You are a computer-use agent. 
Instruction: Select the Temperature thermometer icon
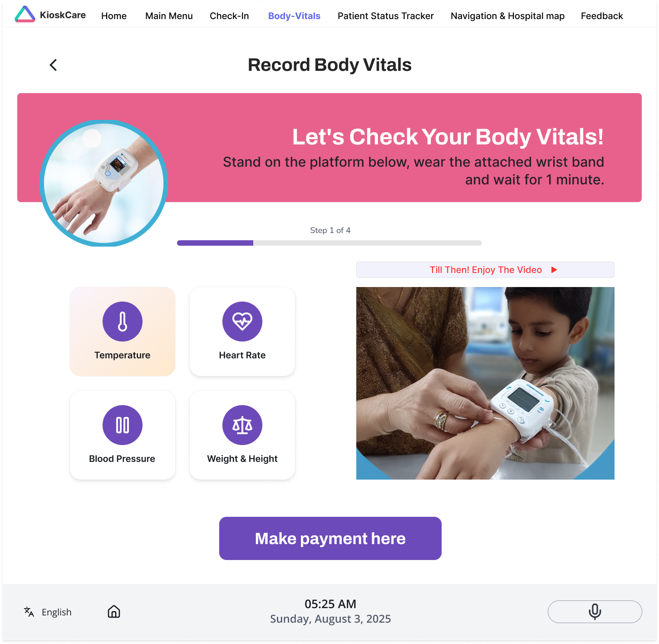pyautogui.click(x=123, y=322)
